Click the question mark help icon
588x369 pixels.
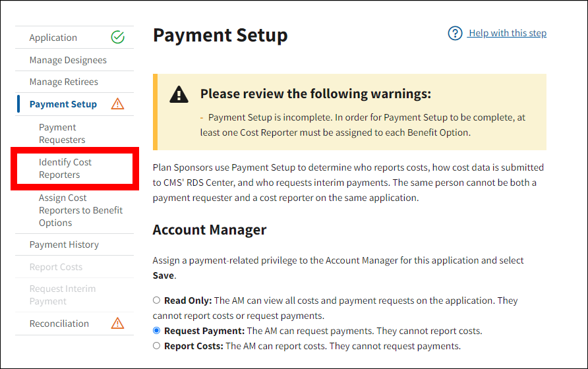455,33
